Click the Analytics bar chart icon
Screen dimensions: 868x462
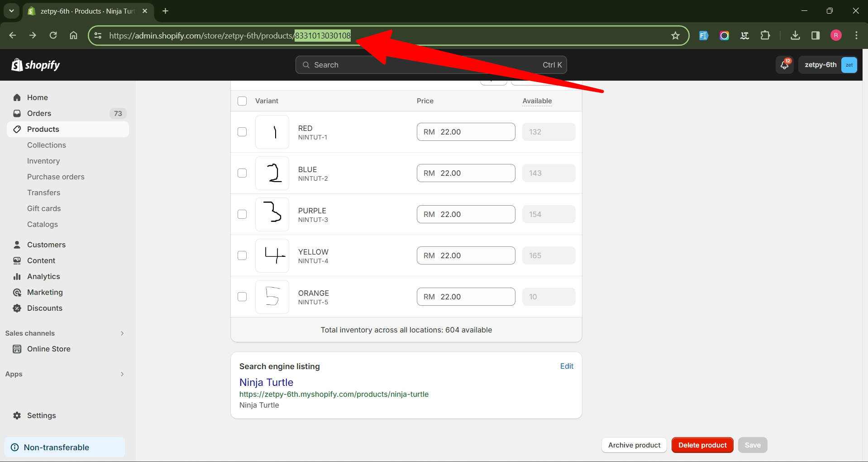click(x=17, y=276)
